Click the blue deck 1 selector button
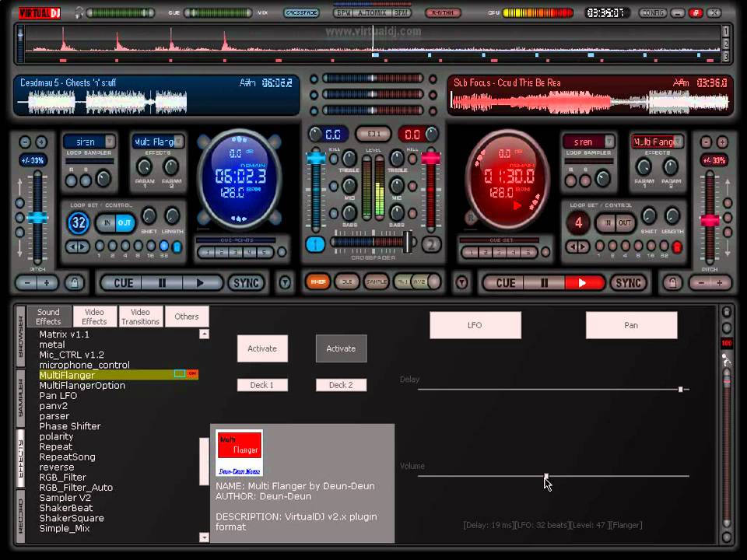The height and width of the screenshot is (560, 747). point(315,244)
